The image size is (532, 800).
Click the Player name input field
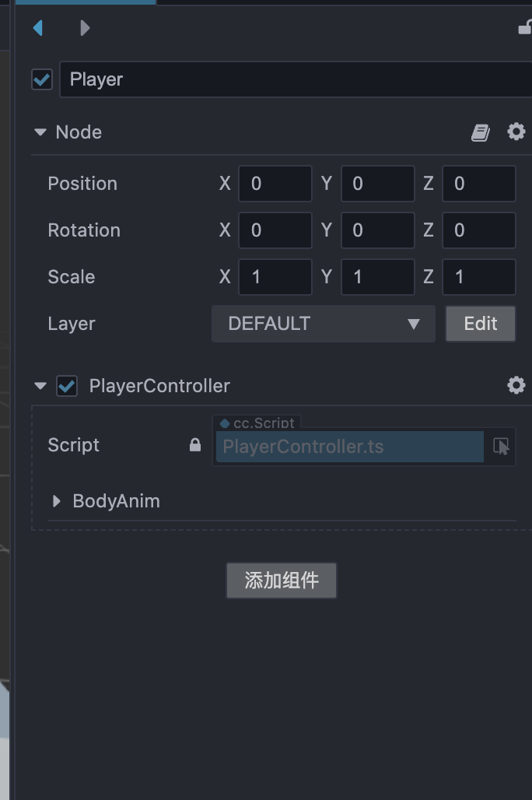(296, 79)
